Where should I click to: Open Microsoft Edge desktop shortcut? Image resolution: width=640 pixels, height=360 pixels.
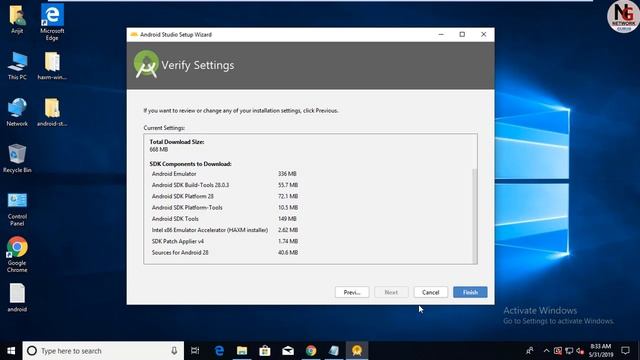click(52, 22)
